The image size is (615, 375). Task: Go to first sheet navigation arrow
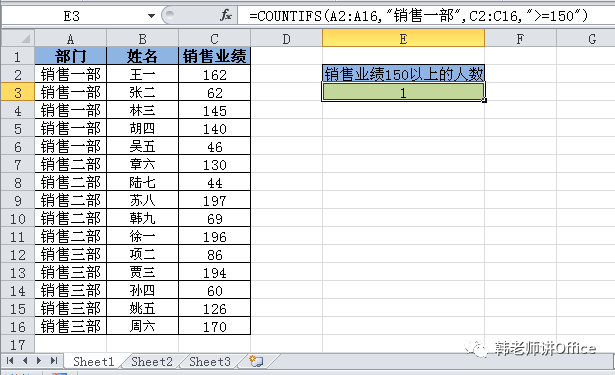click(x=10, y=360)
